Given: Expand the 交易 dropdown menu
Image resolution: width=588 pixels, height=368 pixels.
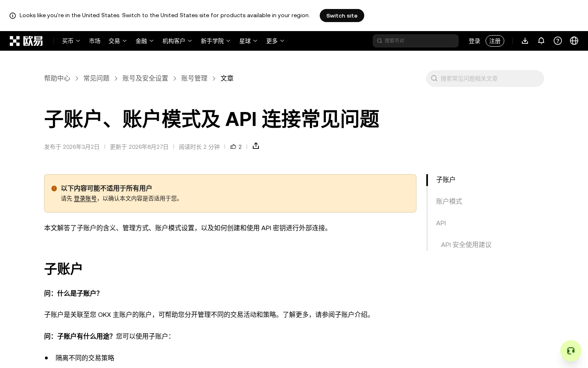Looking at the screenshot, I should (x=118, y=41).
